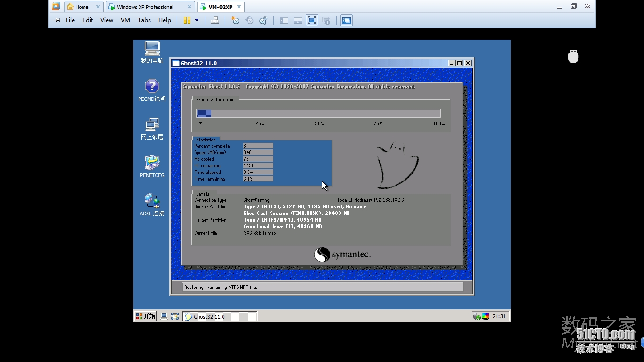
Task: Click the GhostCasting connection type text
Action: pos(256,200)
